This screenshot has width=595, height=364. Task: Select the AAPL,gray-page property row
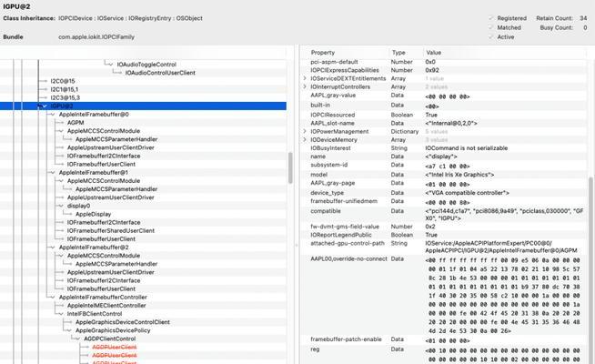coord(444,183)
